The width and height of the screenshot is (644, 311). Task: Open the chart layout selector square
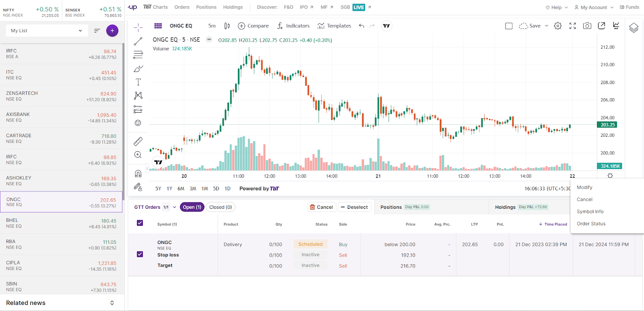[509, 26]
